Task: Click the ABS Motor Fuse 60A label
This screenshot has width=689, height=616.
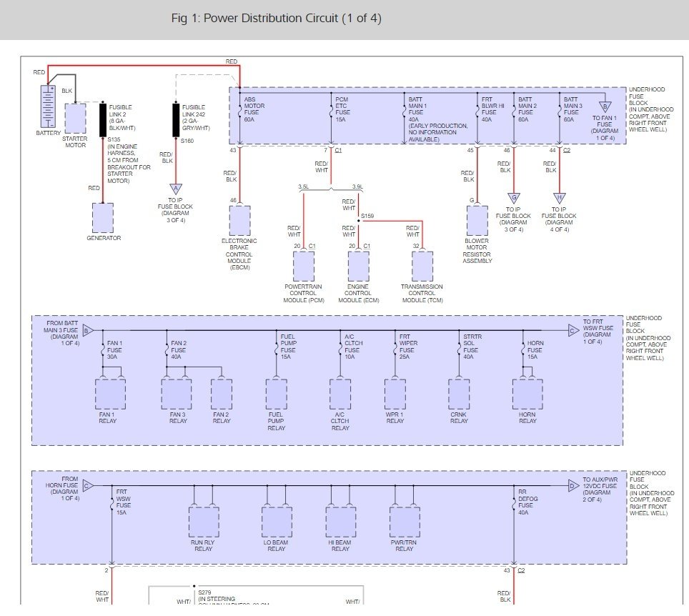Action: (254, 109)
